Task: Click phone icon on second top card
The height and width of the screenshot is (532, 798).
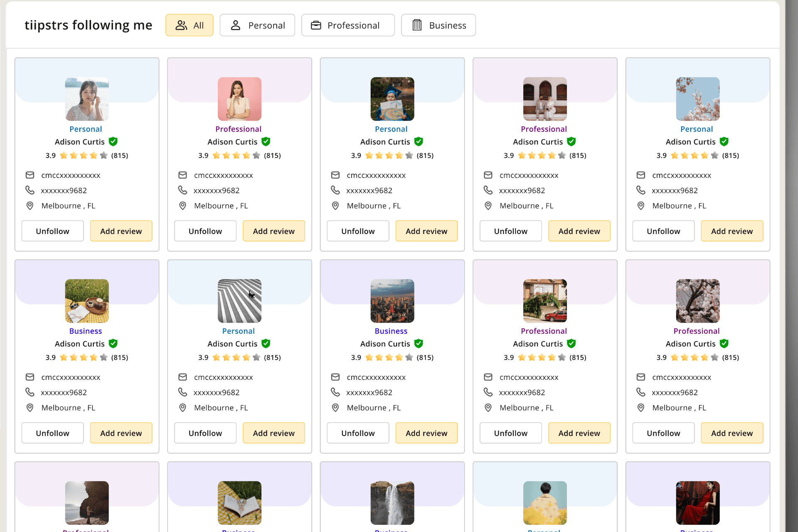Action: point(182,190)
